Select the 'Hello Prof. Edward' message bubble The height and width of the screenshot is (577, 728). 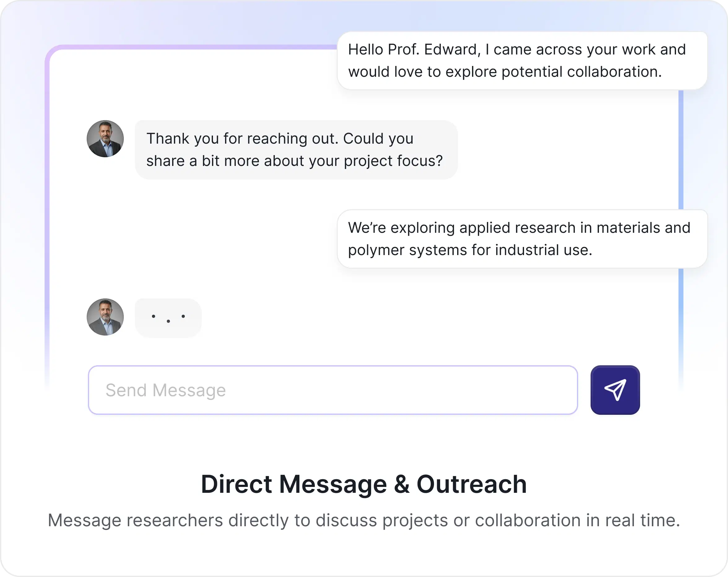point(522,61)
